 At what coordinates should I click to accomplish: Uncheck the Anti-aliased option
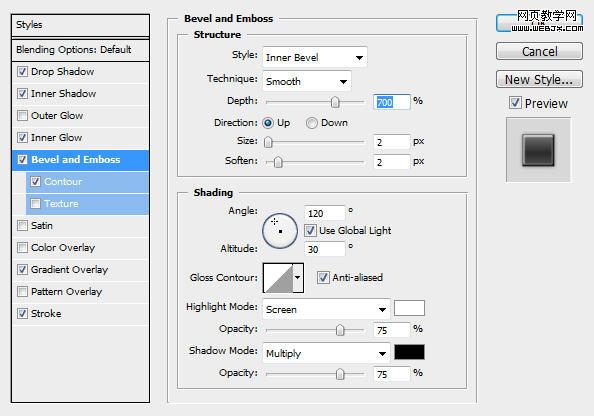(322, 277)
